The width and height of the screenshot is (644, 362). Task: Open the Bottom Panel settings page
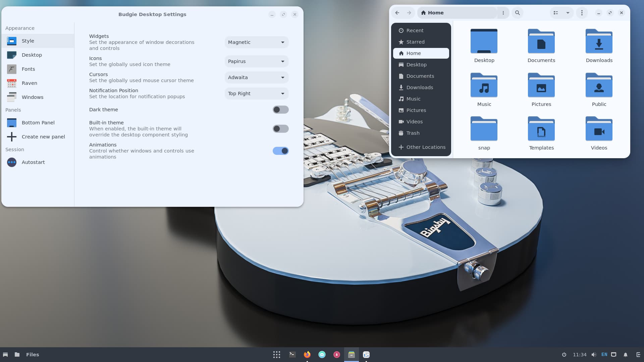[38, 123]
